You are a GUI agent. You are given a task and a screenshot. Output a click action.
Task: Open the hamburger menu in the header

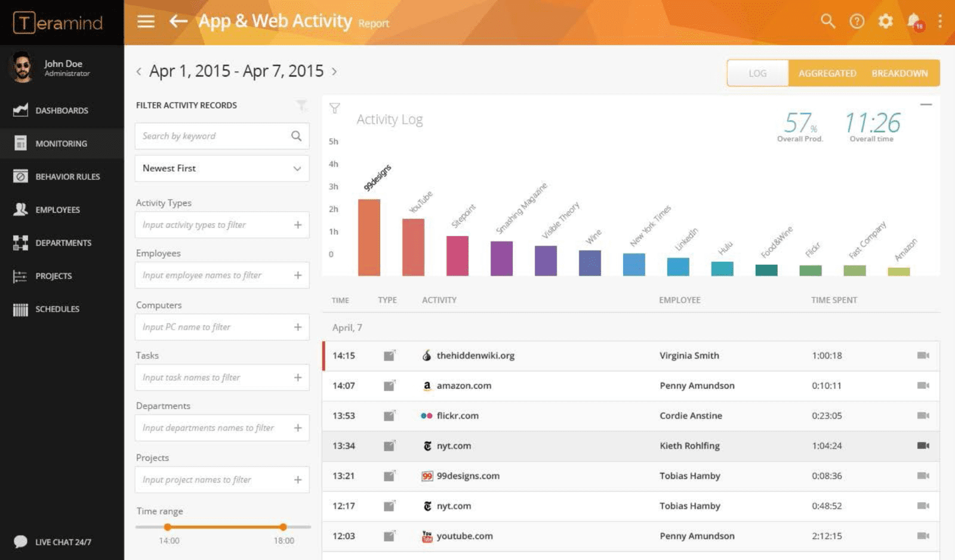tap(146, 21)
